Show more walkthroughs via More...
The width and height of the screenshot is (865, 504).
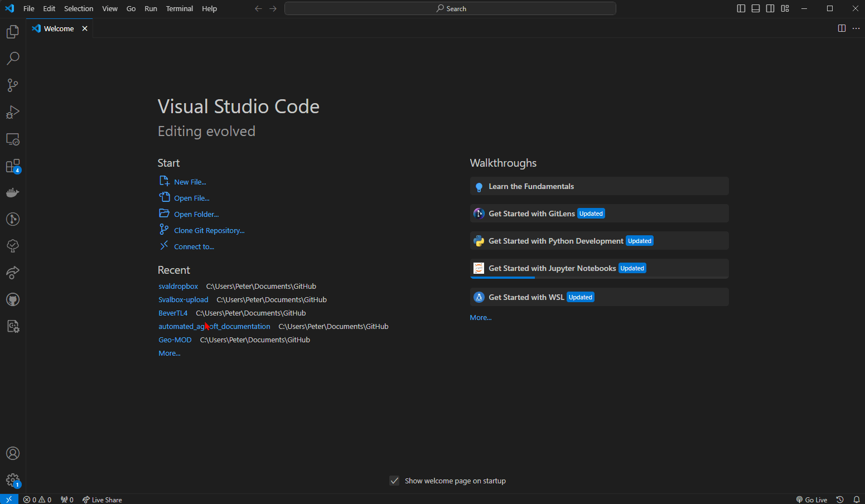[x=481, y=317]
